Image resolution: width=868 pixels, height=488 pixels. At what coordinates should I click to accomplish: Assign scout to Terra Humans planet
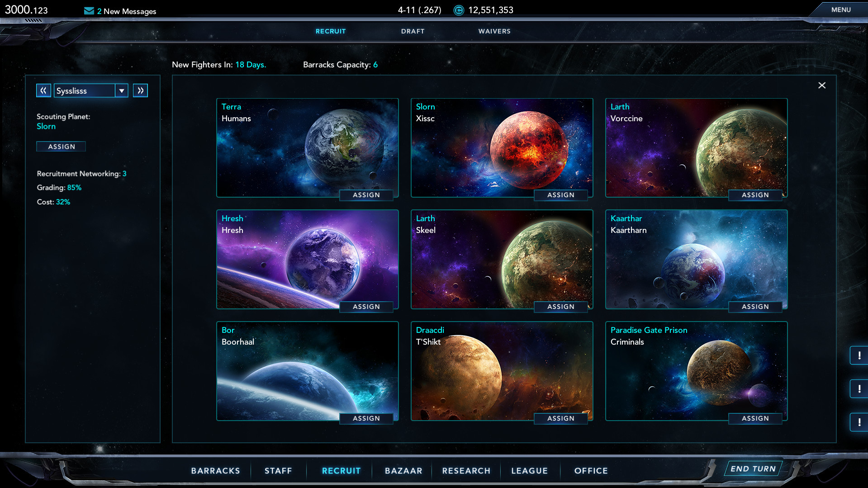point(366,195)
